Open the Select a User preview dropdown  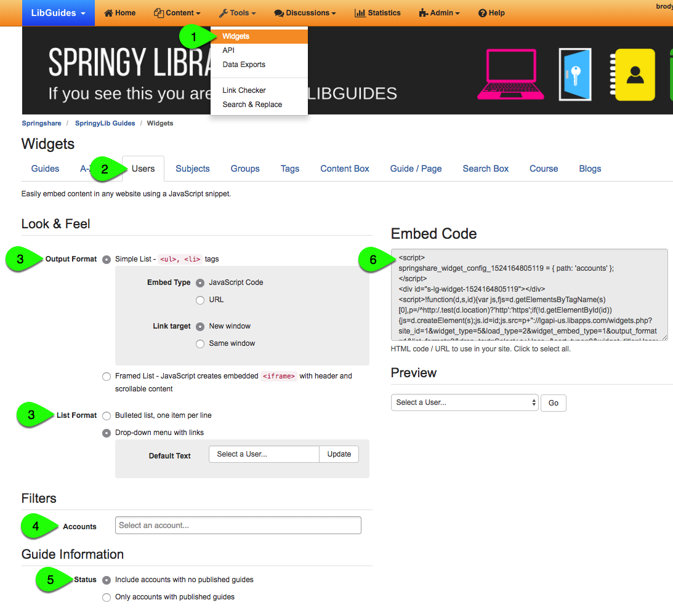pyautogui.click(x=464, y=403)
